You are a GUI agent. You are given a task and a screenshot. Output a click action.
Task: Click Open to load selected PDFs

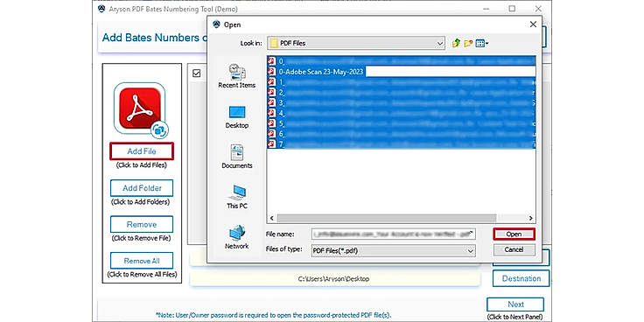[514, 234]
